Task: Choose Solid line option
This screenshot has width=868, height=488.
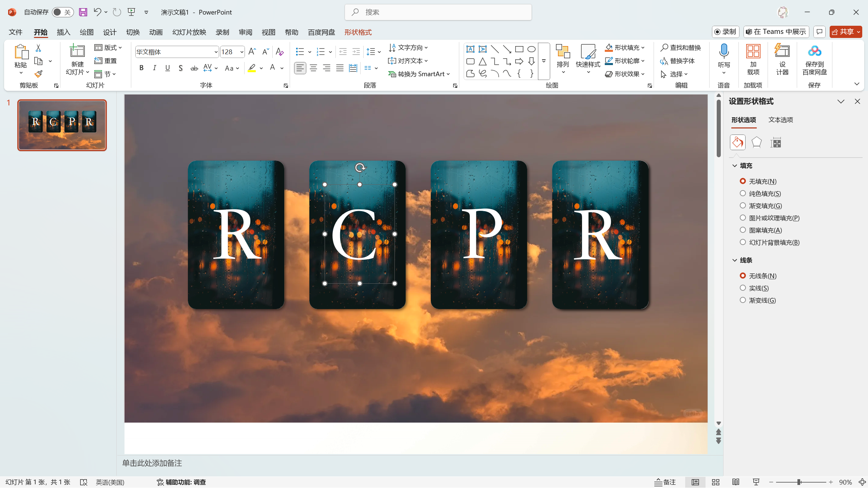Action: coord(743,288)
